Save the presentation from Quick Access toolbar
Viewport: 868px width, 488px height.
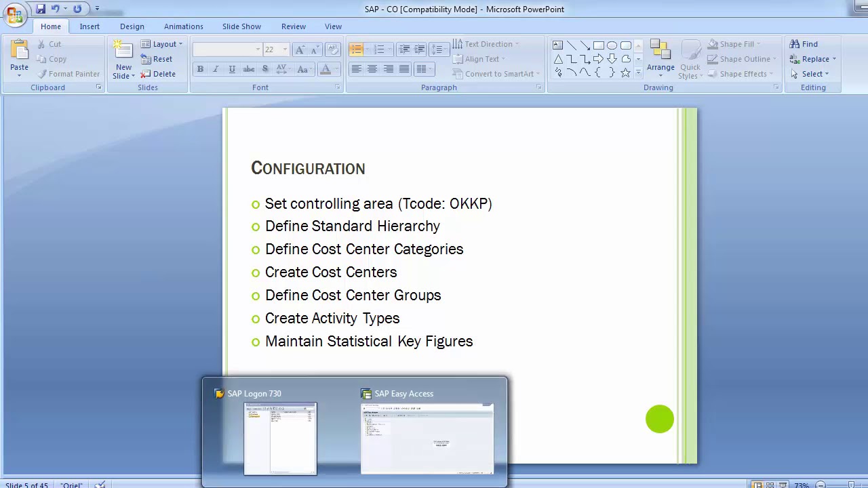(41, 9)
